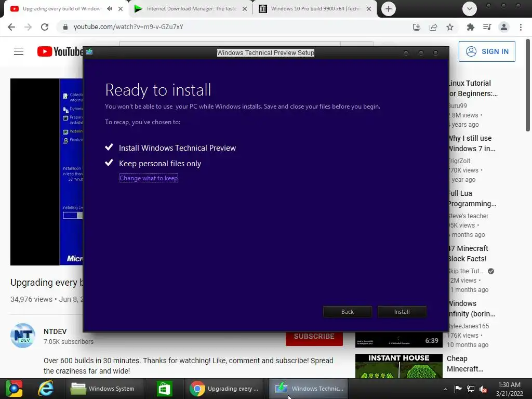Click 'Install Windows Technical Preview' recap item

[x=177, y=148]
